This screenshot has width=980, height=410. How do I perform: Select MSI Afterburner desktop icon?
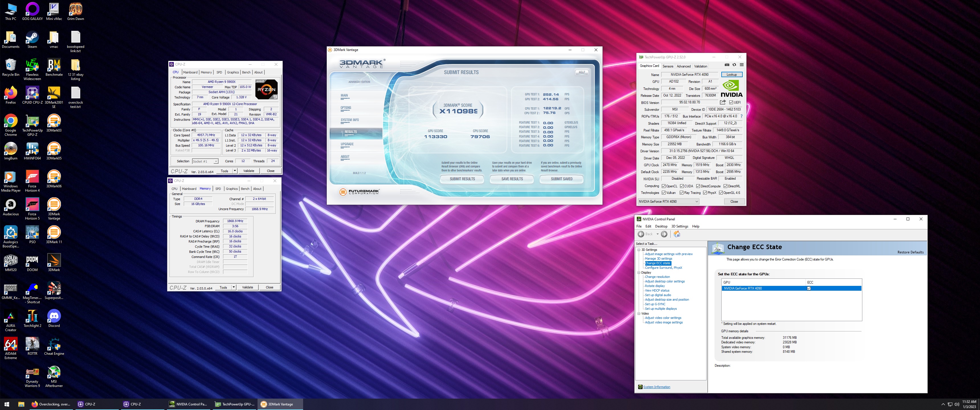[54, 376]
